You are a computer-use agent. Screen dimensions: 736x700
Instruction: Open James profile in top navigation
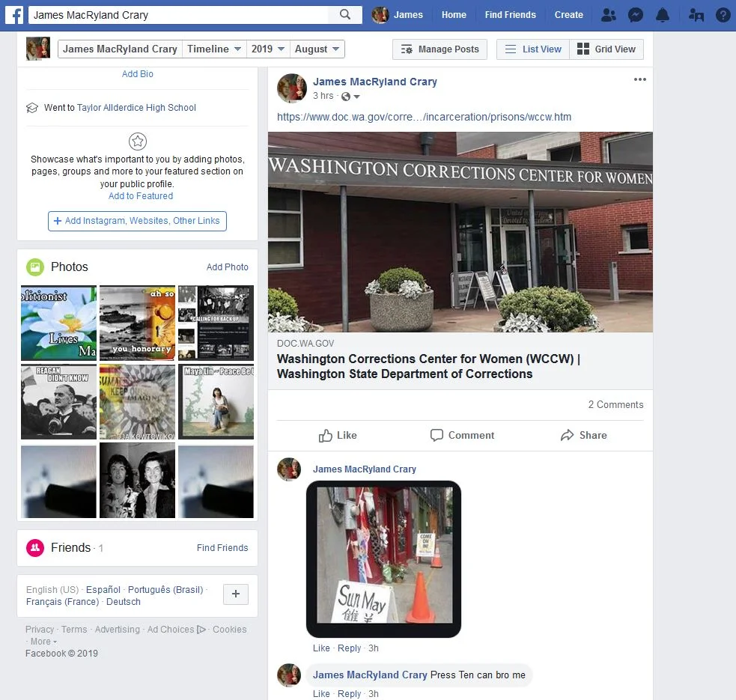point(408,15)
